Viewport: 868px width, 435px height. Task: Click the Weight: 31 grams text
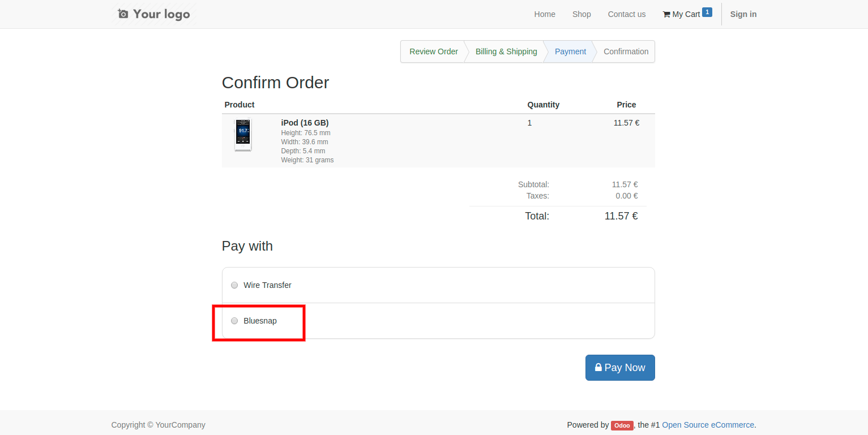point(307,160)
